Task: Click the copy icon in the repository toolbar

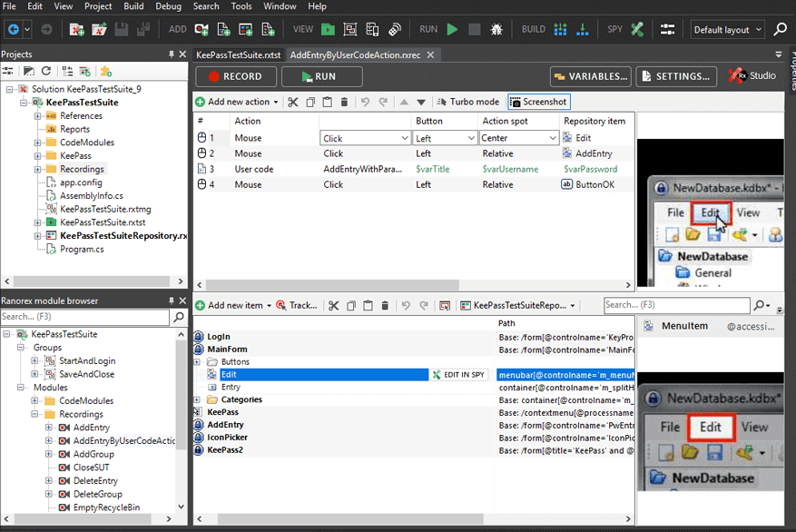Action: [x=350, y=306]
